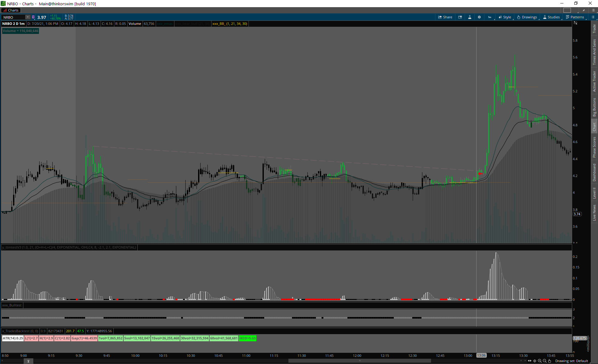Click the zoom in magnifier icon
Screen dimensions: 598x364
[540, 361]
